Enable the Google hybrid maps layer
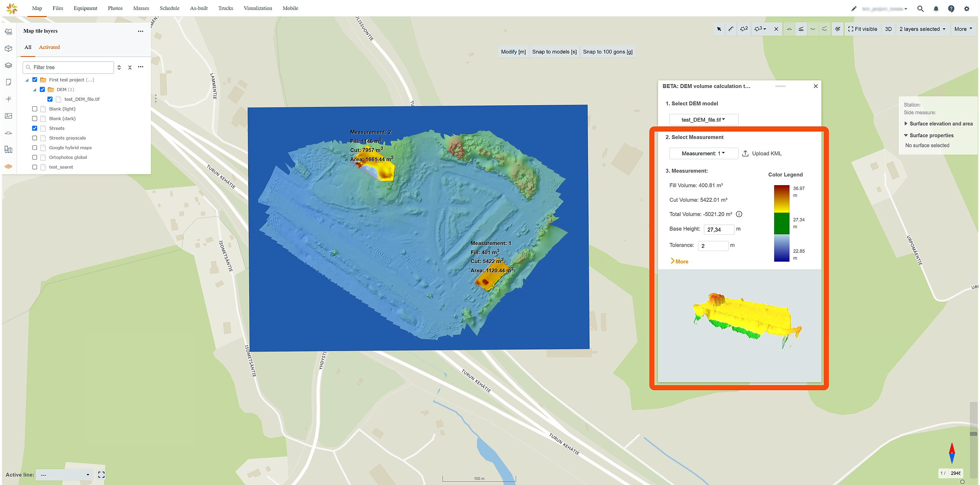Screen dimensions: 980x485 pyautogui.click(x=35, y=148)
